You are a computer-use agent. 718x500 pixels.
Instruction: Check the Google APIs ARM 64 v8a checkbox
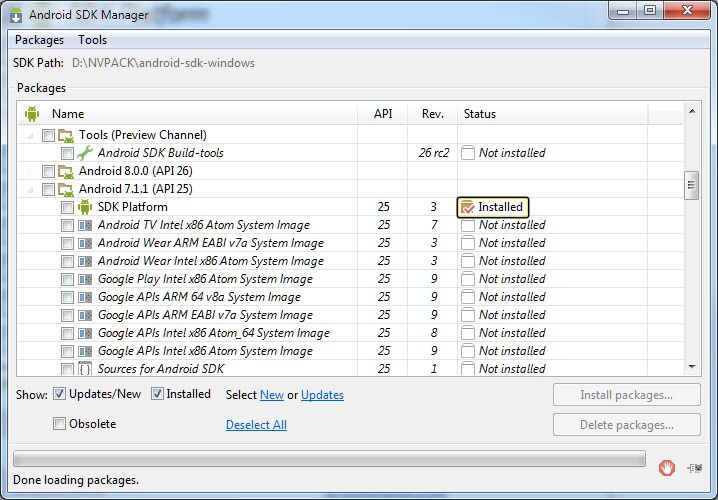(67, 297)
